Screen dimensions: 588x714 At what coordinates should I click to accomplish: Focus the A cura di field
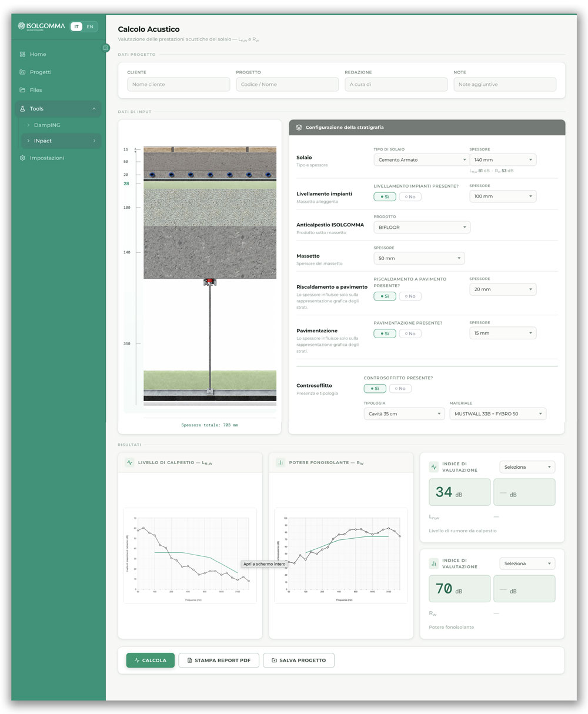pos(396,84)
